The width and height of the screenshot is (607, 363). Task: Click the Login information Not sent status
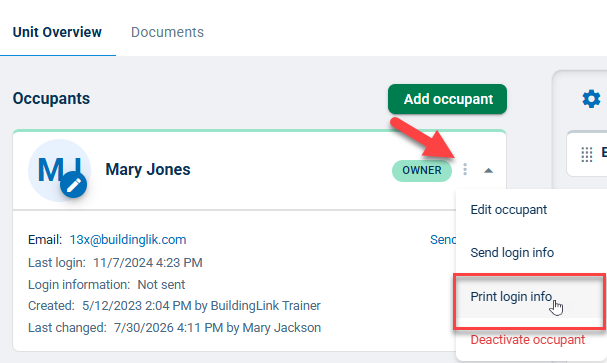(x=106, y=285)
